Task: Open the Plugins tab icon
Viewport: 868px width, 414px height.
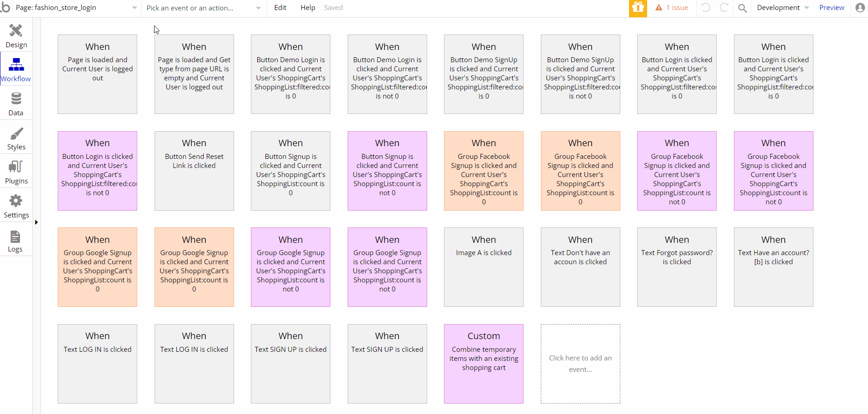Action: (16, 167)
